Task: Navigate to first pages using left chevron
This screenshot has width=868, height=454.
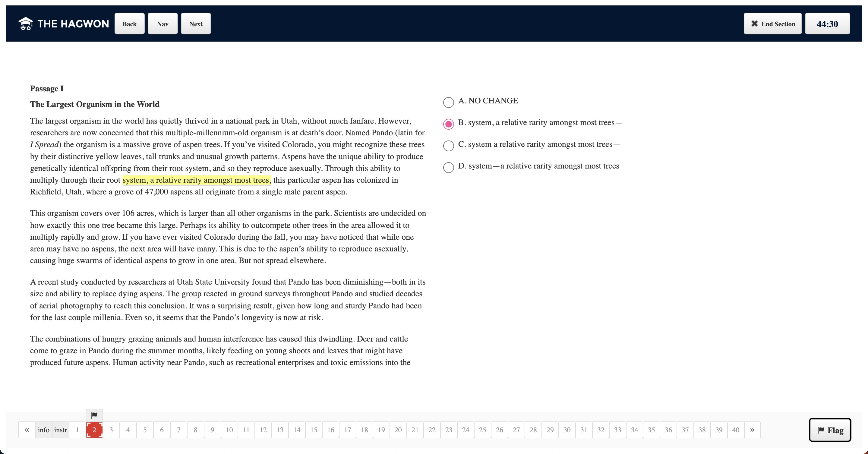Action: 27,429
